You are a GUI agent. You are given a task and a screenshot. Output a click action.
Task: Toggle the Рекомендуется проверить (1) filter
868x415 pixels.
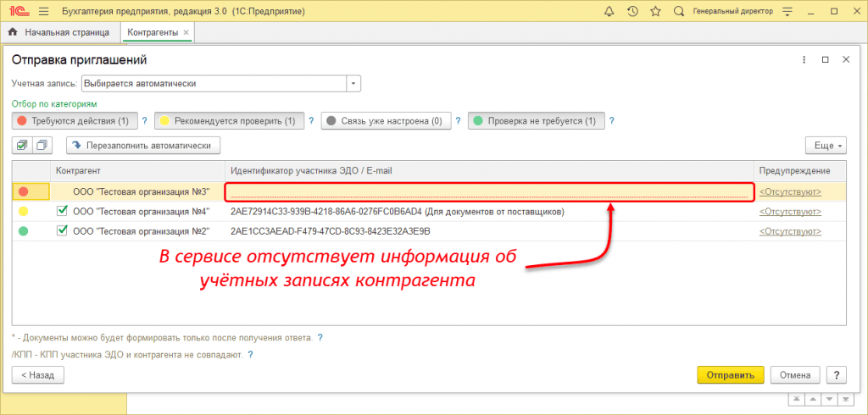coord(227,121)
